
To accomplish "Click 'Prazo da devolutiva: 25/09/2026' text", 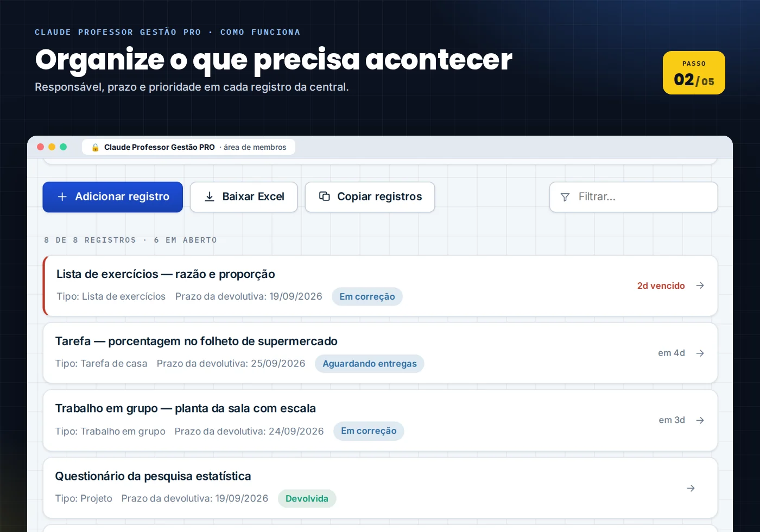I will pyautogui.click(x=231, y=364).
